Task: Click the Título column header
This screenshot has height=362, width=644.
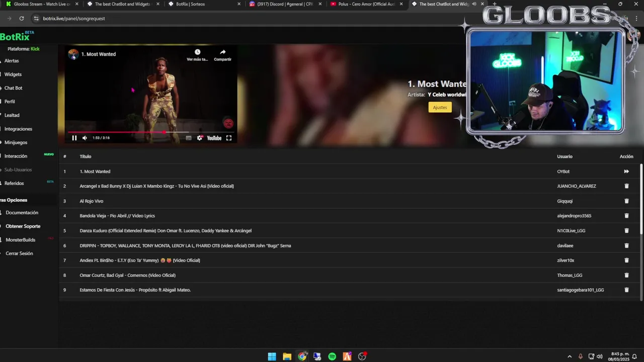Action: click(86, 156)
